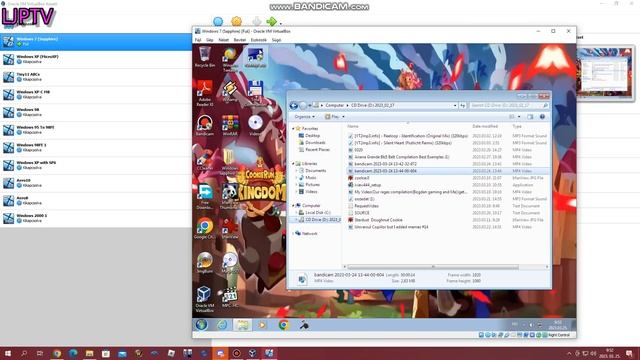
Task: Open the Recycle Bin desktop icon
Action: point(204,57)
